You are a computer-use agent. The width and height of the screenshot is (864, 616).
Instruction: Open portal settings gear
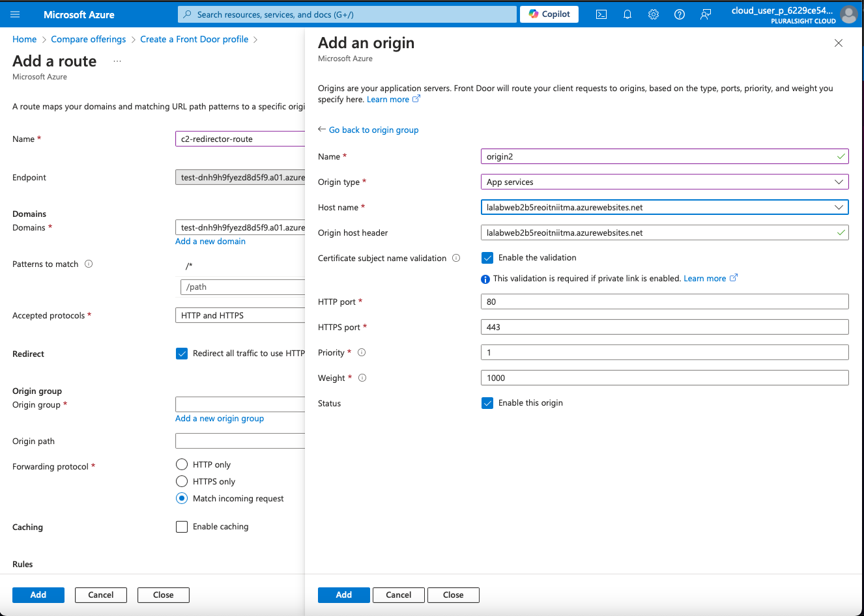coord(654,14)
